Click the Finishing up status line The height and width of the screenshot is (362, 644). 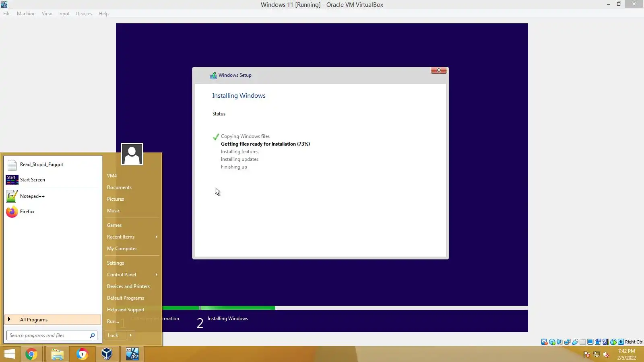[234, 167]
